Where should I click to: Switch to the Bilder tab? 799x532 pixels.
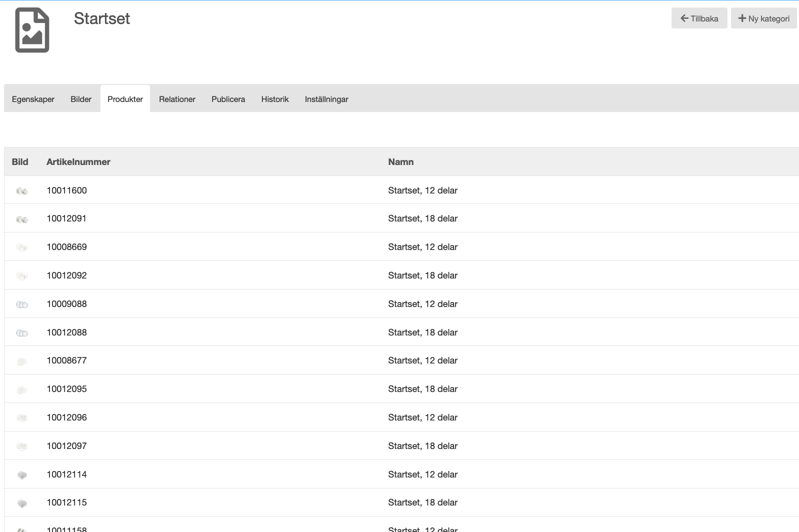(x=81, y=99)
